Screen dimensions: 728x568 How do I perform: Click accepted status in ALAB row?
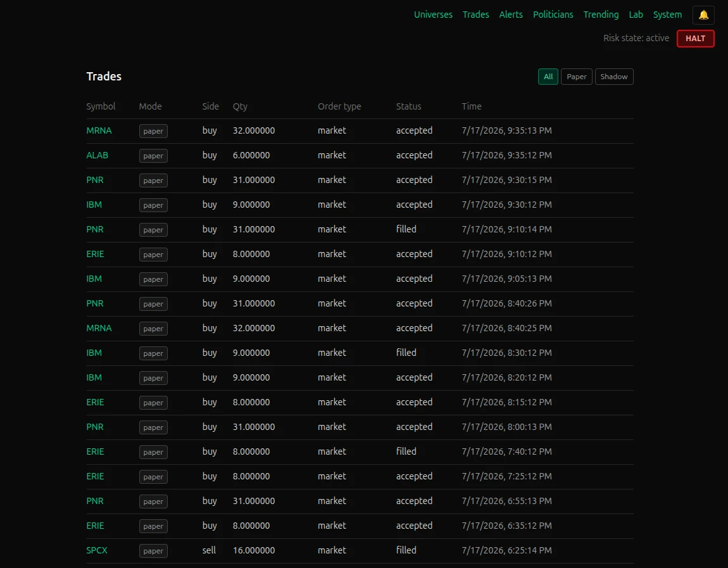click(x=414, y=155)
